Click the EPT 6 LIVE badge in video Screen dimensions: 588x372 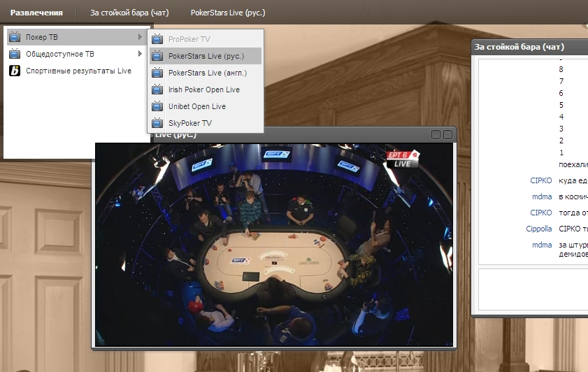[x=403, y=159]
